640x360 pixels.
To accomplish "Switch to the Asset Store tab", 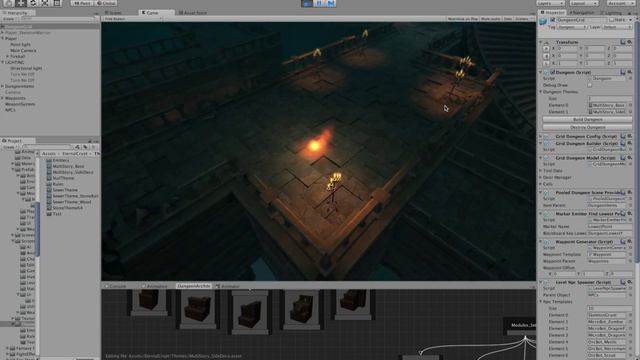I will tap(193, 13).
